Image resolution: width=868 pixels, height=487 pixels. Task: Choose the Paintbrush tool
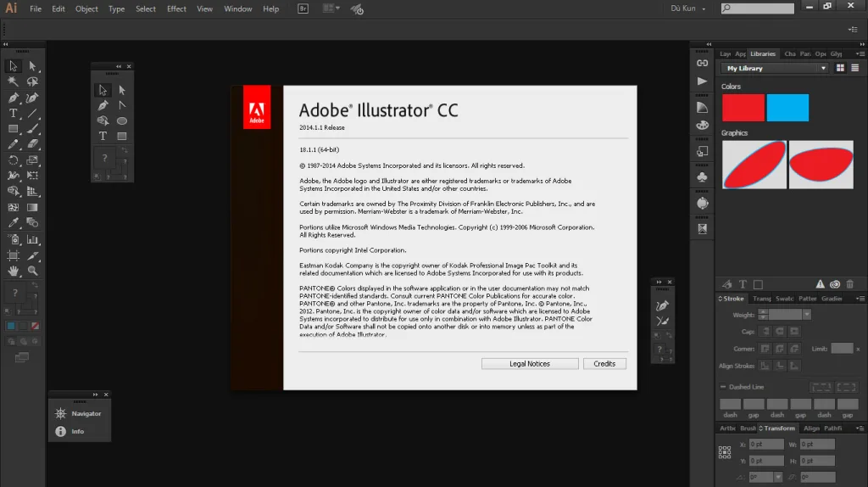[32, 128]
